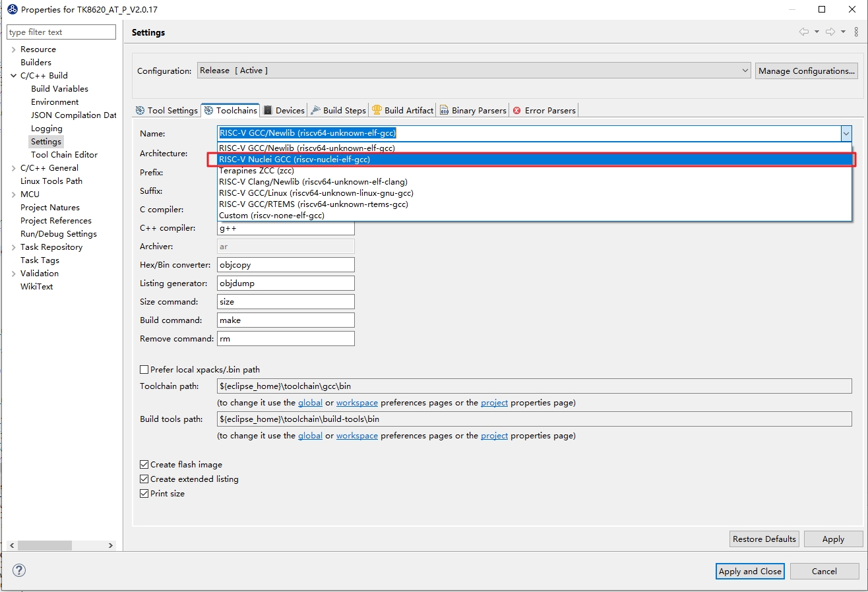The height and width of the screenshot is (592, 868).
Task: Uncheck Create flash image
Action: tap(144, 465)
